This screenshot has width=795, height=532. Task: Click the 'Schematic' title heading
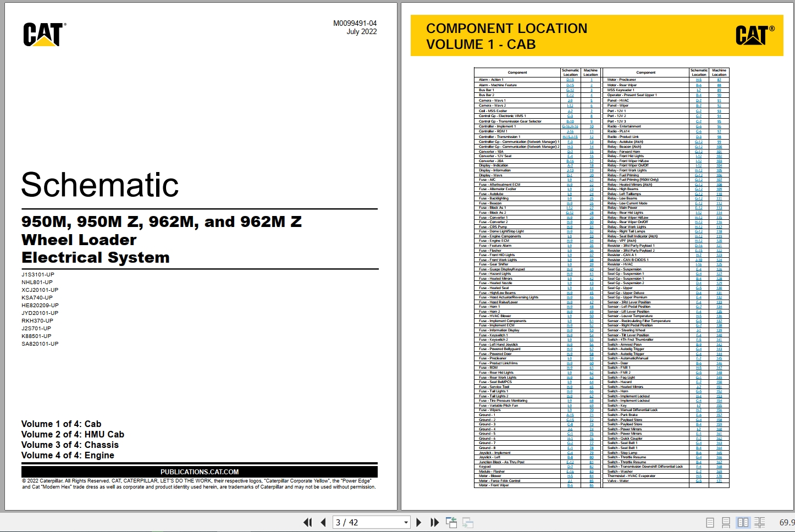tap(100, 185)
